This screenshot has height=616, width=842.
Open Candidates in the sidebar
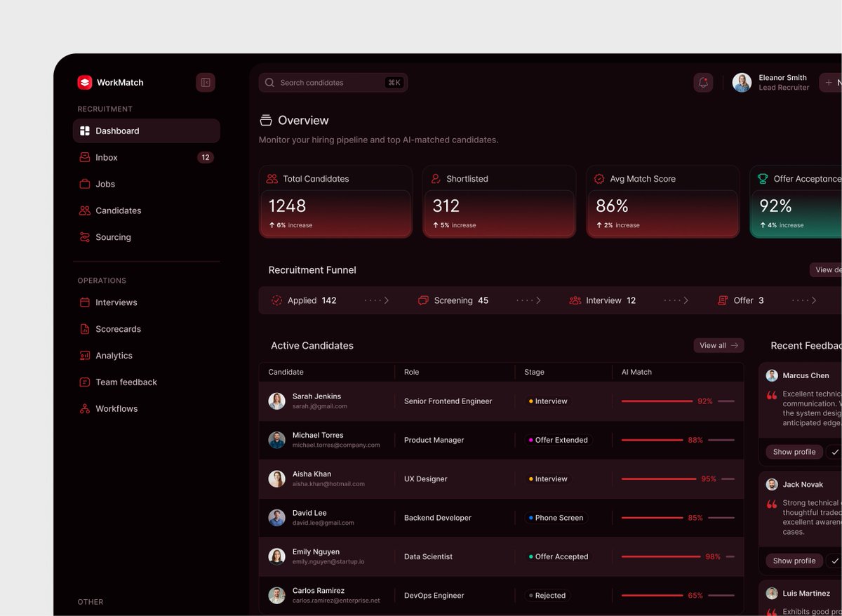[x=147, y=210]
